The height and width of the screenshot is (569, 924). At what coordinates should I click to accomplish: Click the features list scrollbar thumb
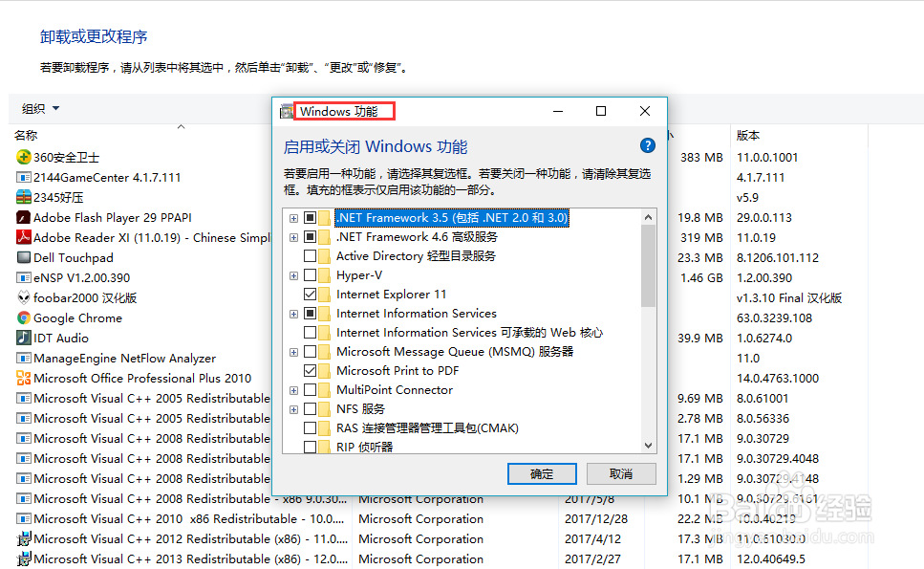click(x=648, y=266)
